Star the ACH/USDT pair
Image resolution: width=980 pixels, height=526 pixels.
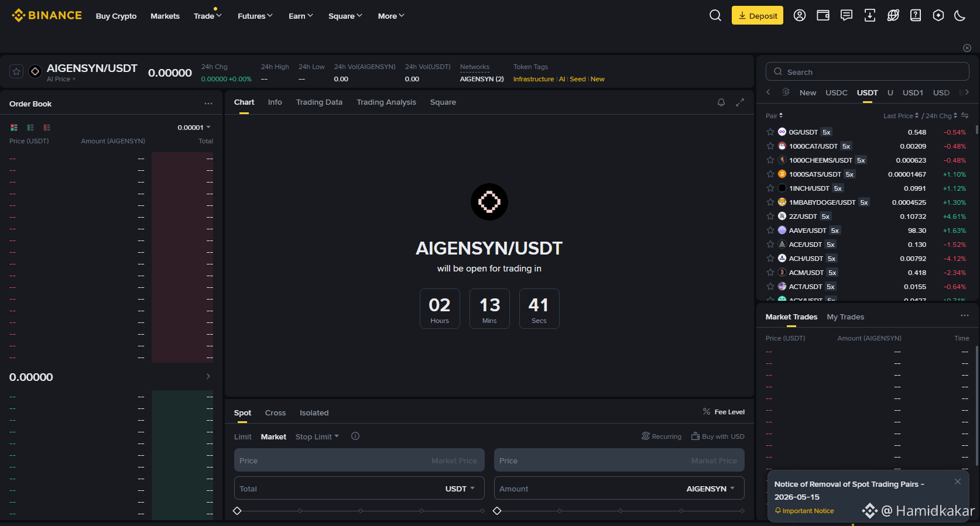(770, 259)
